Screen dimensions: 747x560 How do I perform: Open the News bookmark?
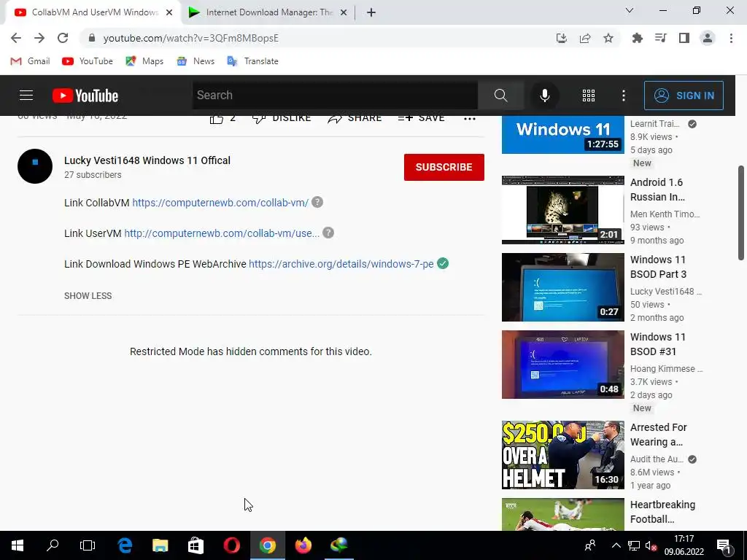[196, 61]
